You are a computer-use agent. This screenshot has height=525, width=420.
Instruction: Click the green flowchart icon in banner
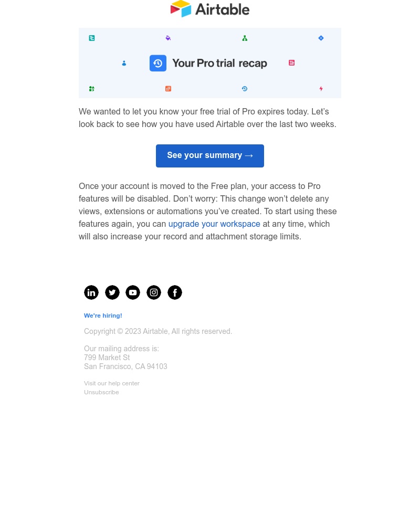coord(245,38)
